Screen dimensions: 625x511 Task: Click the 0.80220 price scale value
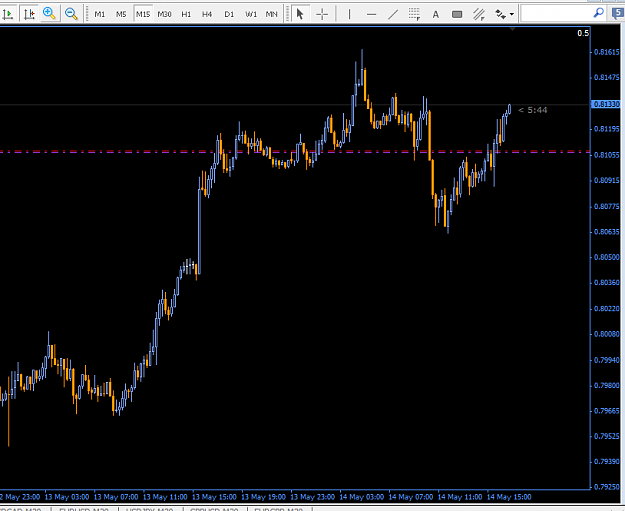(607, 309)
